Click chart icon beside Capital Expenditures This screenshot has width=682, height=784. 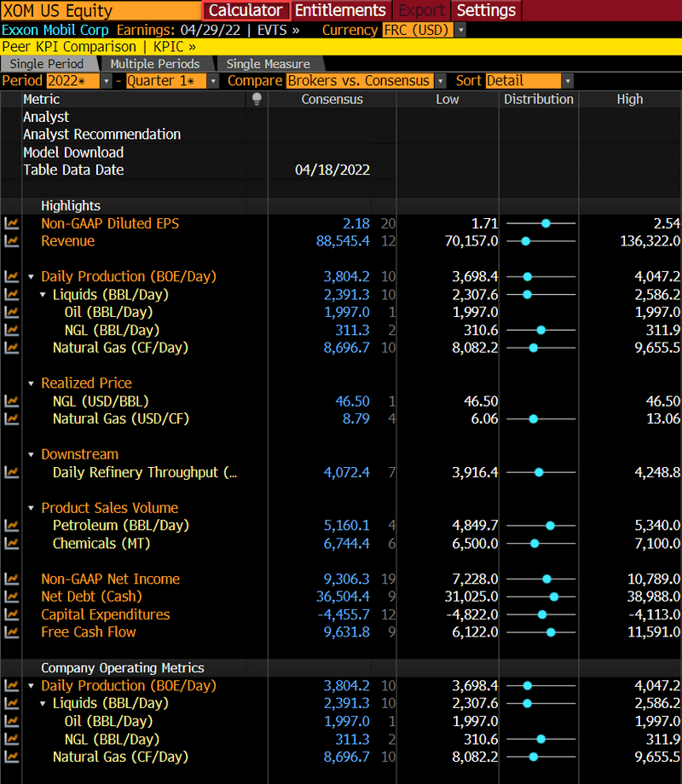point(11,614)
